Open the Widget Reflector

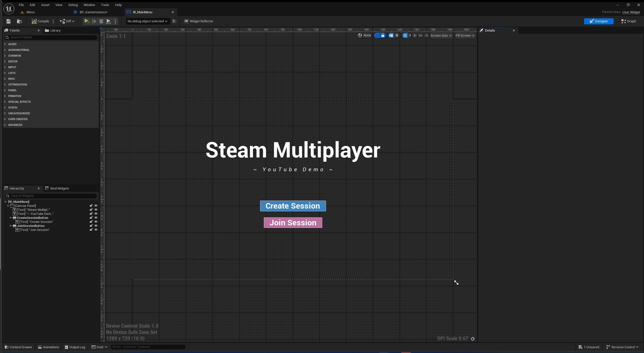tap(199, 21)
